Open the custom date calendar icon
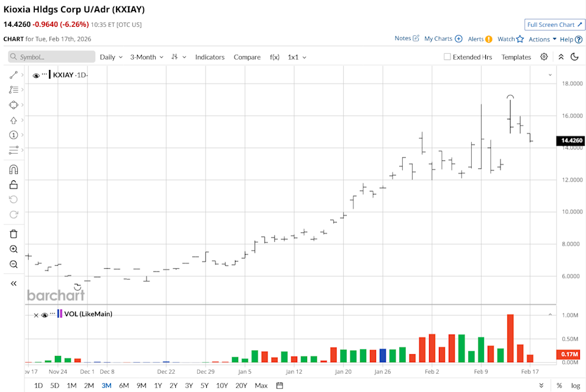Screen dimensions: 586x392 tap(278, 385)
